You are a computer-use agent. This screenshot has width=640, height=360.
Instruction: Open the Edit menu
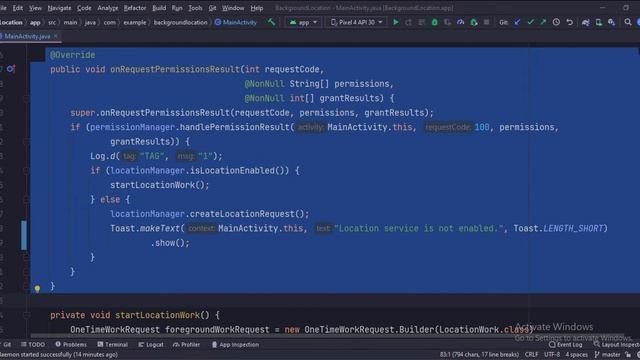coord(18,8)
